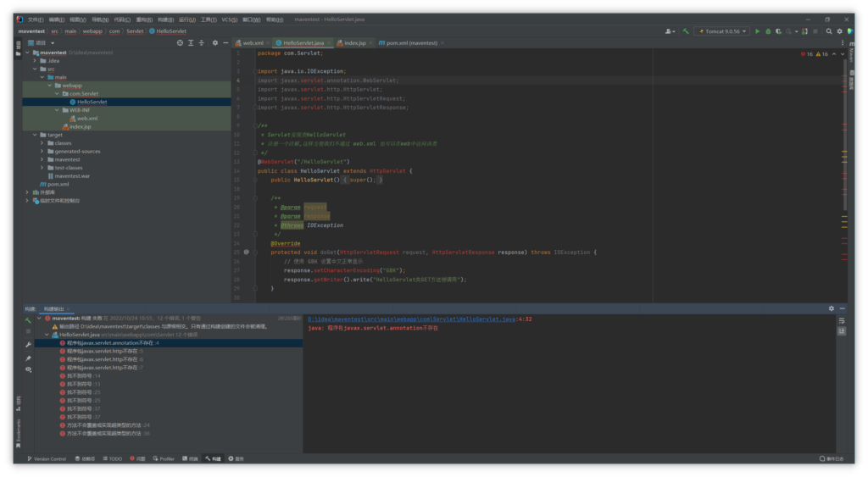Go to previous highlighted error arrow in editor

tap(834, 54)
